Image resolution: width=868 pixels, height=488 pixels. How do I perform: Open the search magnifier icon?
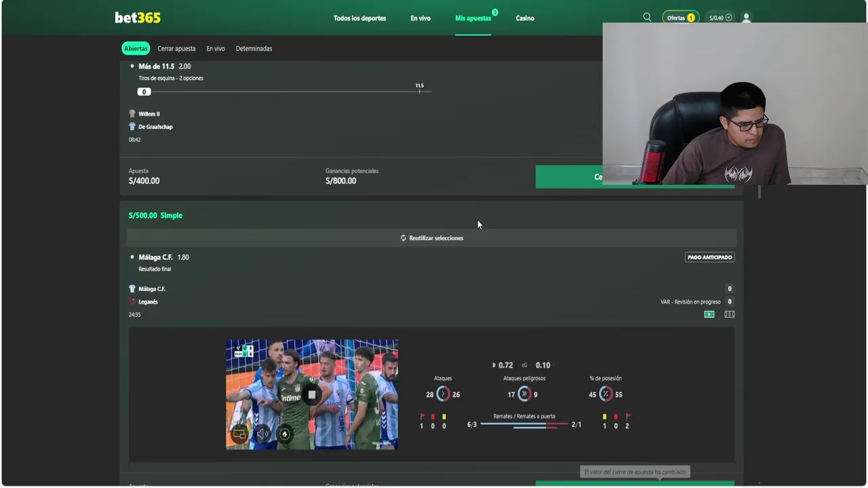tap(647, 18)
